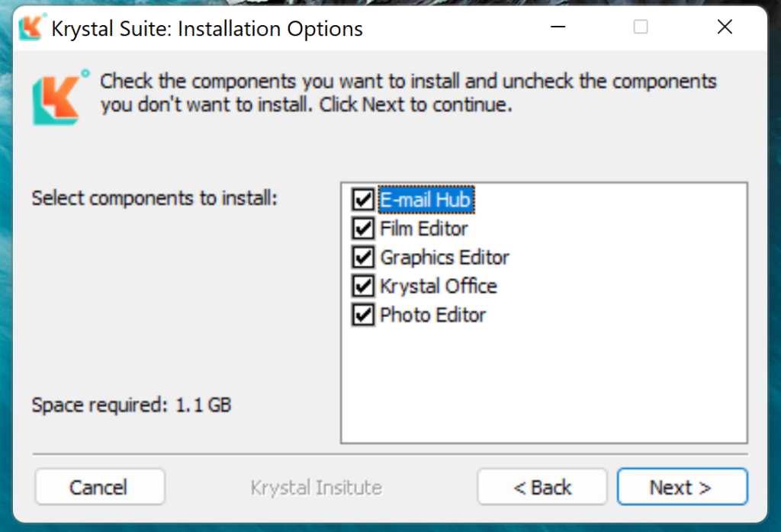
Task: Uncheck the E-mail Hub checkbox
Action: click(362, 200)
